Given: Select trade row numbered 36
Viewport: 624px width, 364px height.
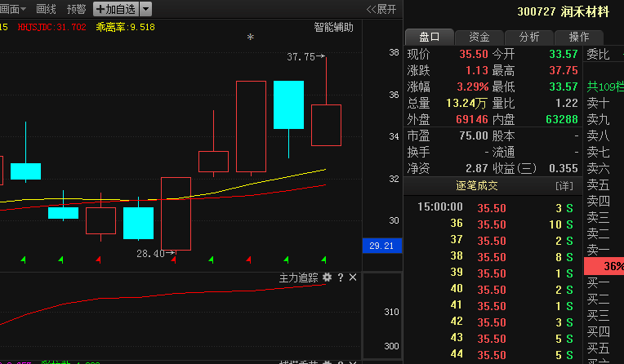Looking at the screenshot, I should point(495,224).
